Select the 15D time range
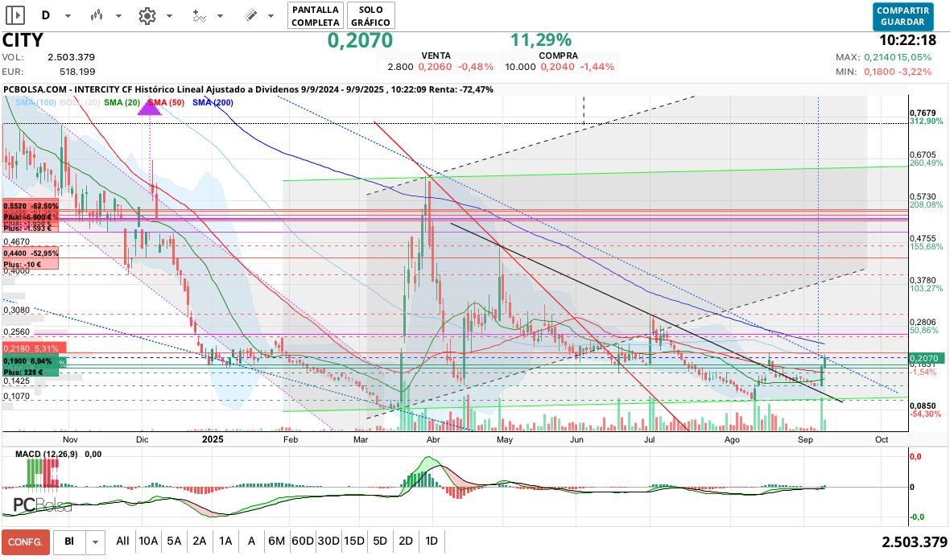This screenshot has height=560, width=950. tap(353, 541)
